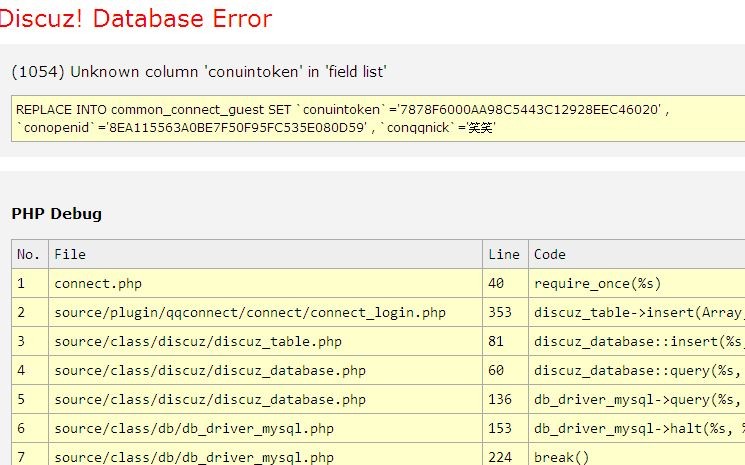Click the 'discuz_database::insert(%s' code cell

[x=637, y=342]
